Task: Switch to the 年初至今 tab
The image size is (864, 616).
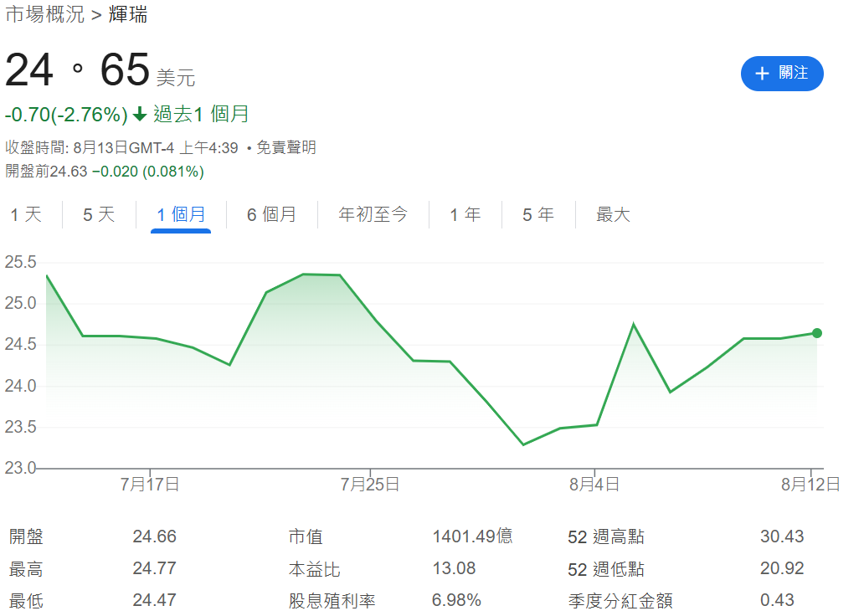Action: tap(373, 214)
